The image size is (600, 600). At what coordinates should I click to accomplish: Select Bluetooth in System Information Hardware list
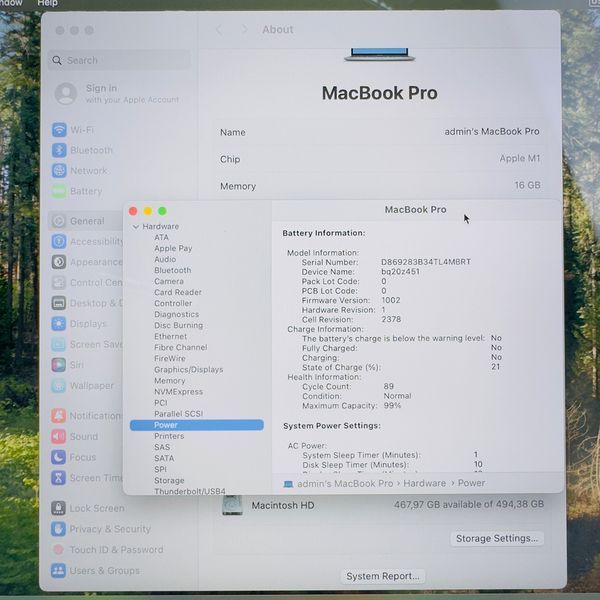(x=173, y=270)
